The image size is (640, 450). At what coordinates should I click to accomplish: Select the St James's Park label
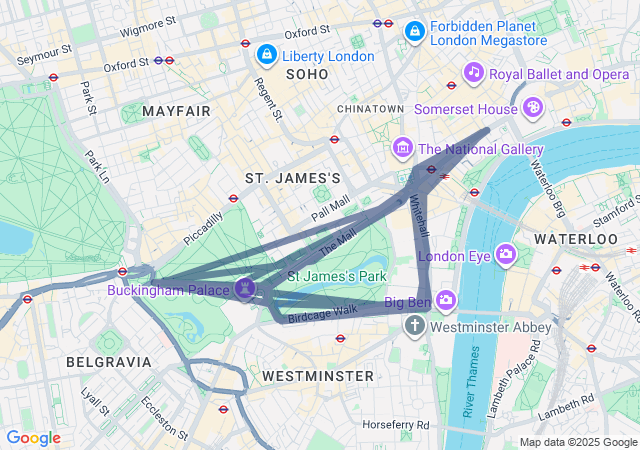(337, 276)
